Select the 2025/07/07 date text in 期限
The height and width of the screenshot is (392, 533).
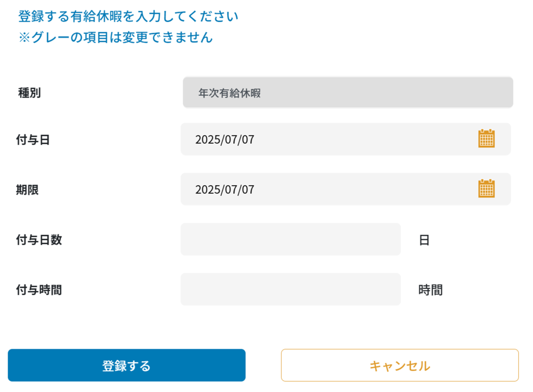pyautogui.click(x=225, y=189)
